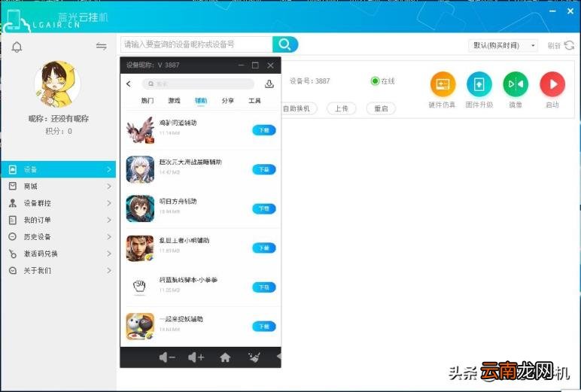Click the device search input field
This screenshot has height=392, width=581.
point(196,44)
